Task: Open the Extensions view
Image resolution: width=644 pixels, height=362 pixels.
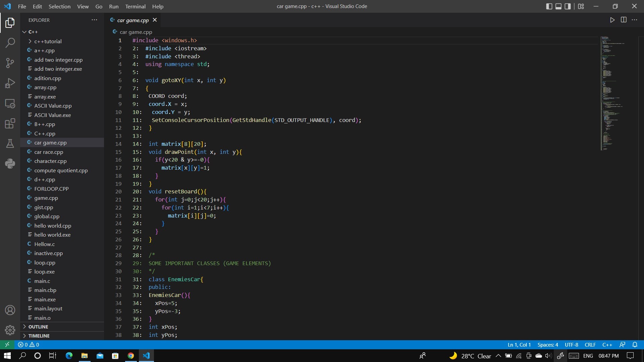Action: pyautogui.click(x=10, y=123)
